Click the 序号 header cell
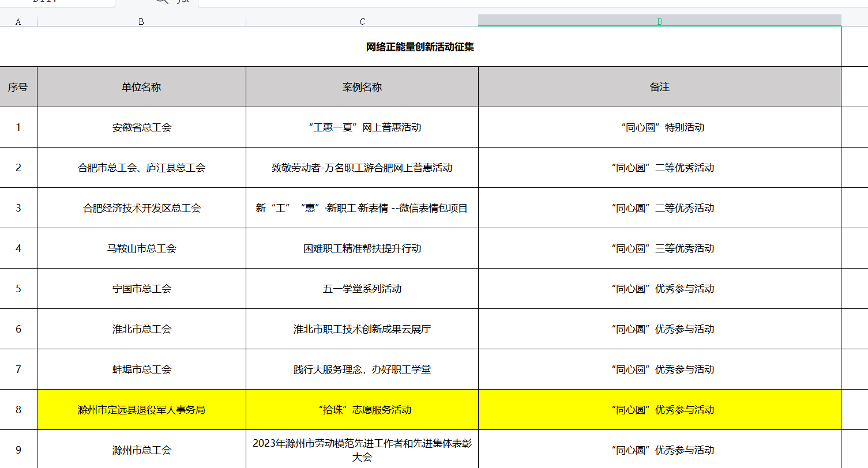The height and width of the screenshot is (468, 868). click(18, 87)
